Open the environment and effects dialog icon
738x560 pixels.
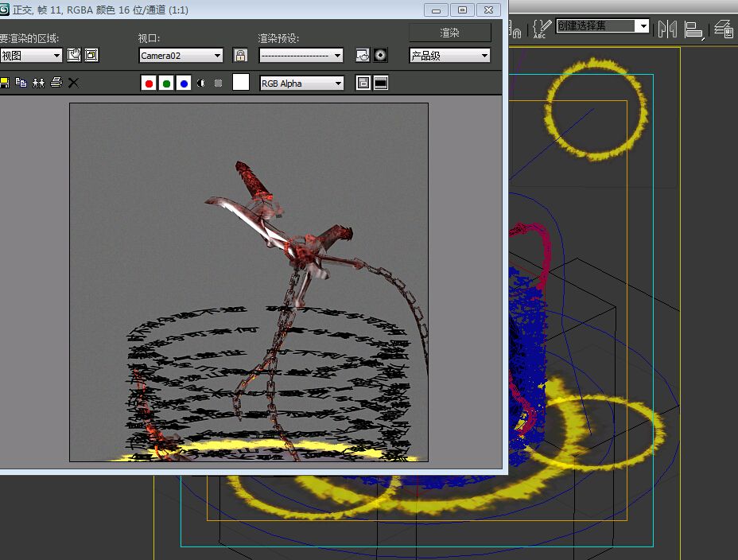point(381,55)
